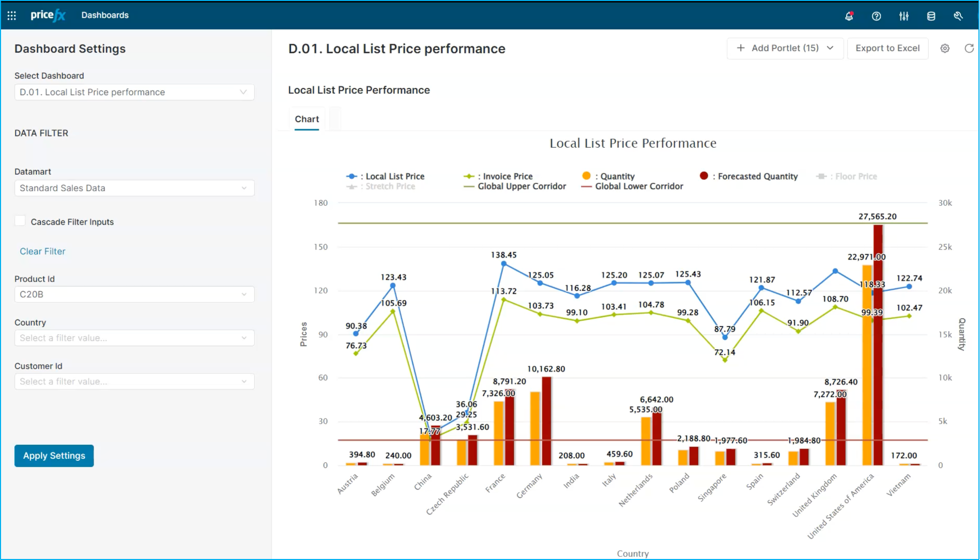This screenshot has width=980, height=560.
Task: Switch to the Chart tab
Action: (x=307, y=119)
